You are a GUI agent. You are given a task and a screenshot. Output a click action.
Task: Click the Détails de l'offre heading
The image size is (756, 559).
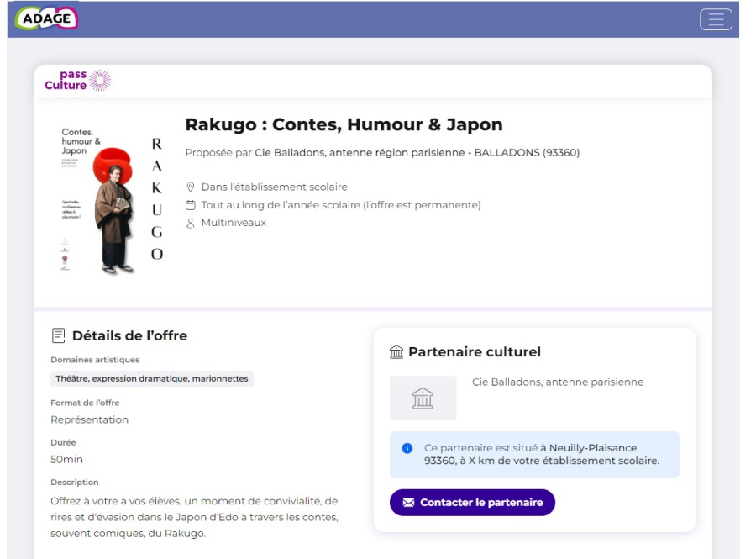[129, 335]
